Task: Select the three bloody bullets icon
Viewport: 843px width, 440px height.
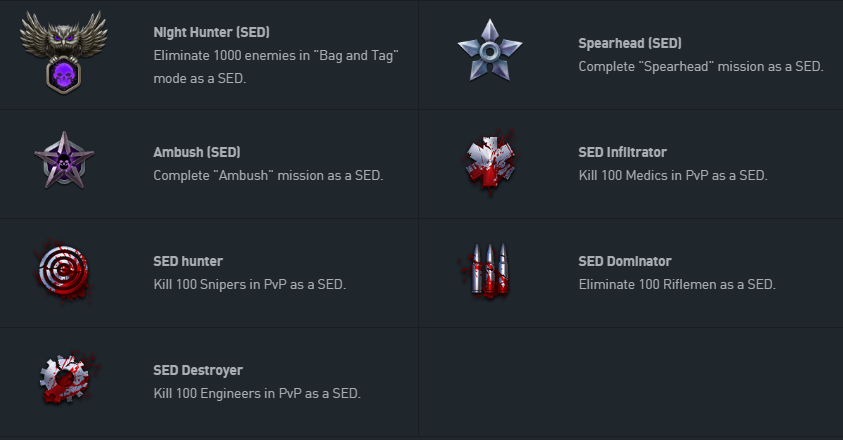Action: tap(488, 270)
